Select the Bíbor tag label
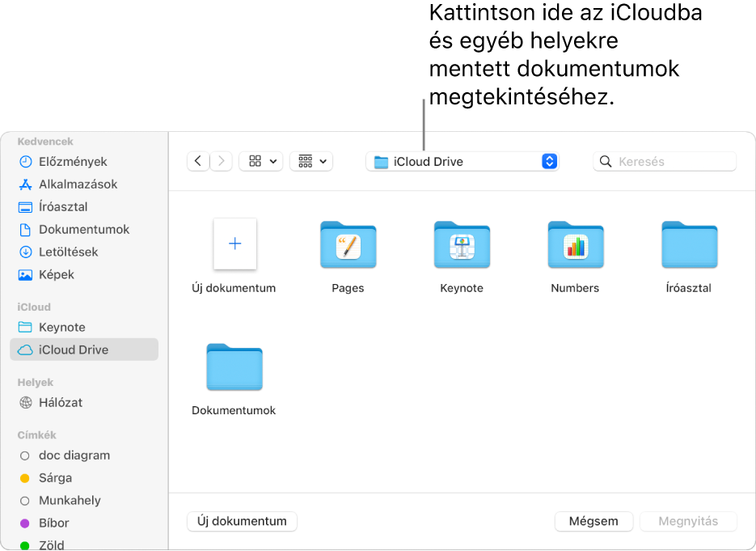This screenshot has height=551, width=756. tap(54, 523)
